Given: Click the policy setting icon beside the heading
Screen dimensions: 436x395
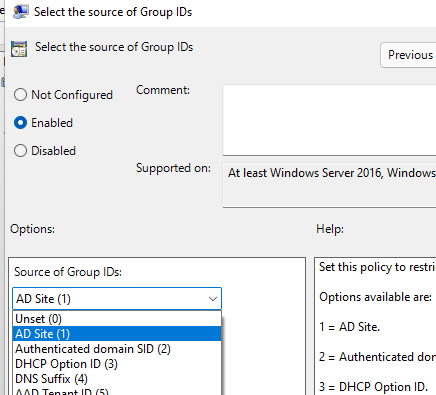Looking at the screenshot, I should (19, 49).
